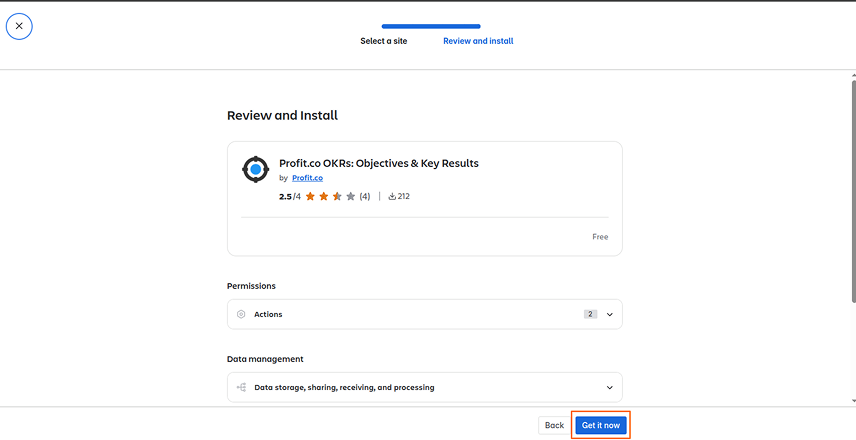
Task: Close the install dialog with X button
Action: [x=19, y=26]
